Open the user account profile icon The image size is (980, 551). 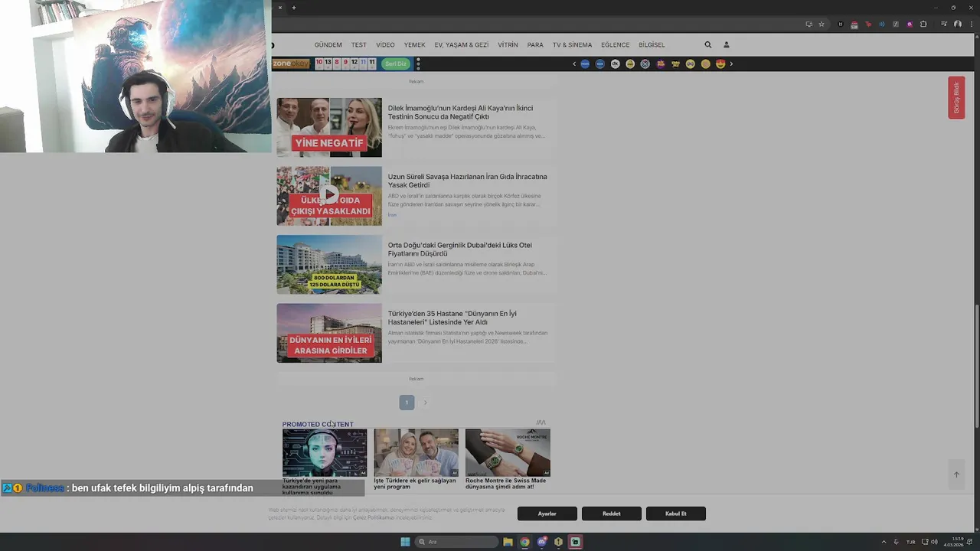tap(727, 45)
